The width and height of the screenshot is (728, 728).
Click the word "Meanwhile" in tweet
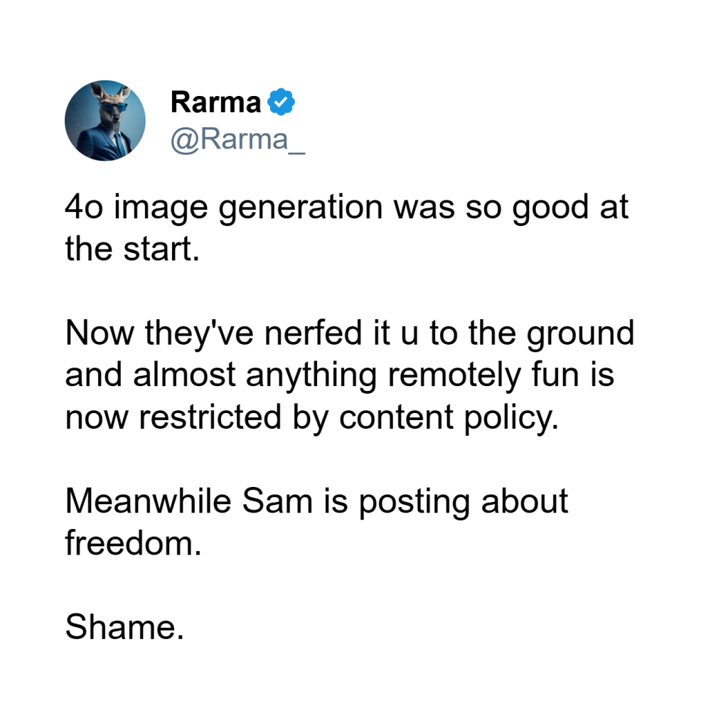click(148, 501)
